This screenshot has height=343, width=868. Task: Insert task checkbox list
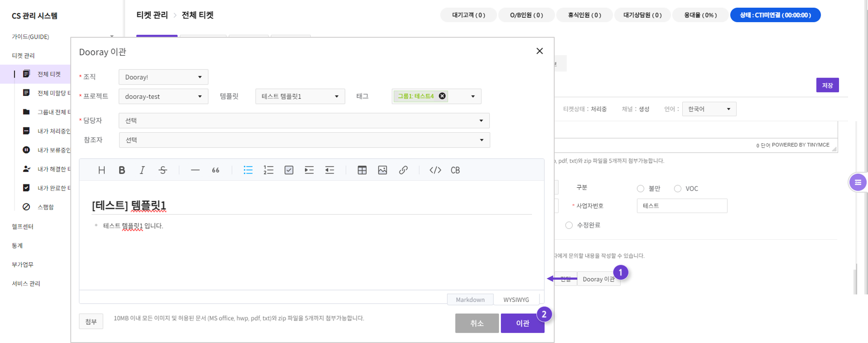289,170
